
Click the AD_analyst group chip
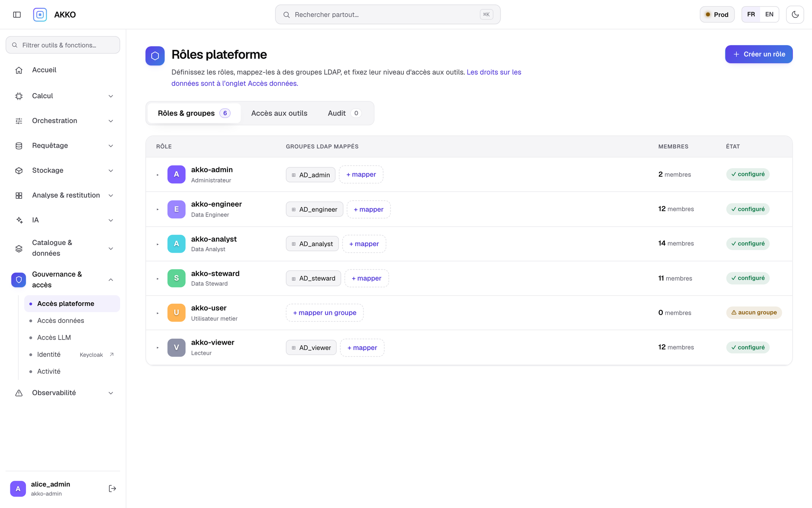pyautogui.click(x=312, y=244)
